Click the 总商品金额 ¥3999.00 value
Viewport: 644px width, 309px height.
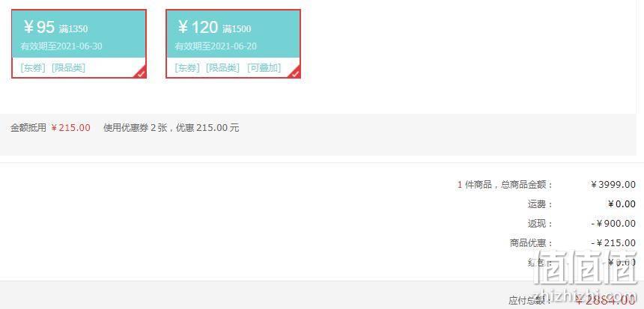pos(613,185)
